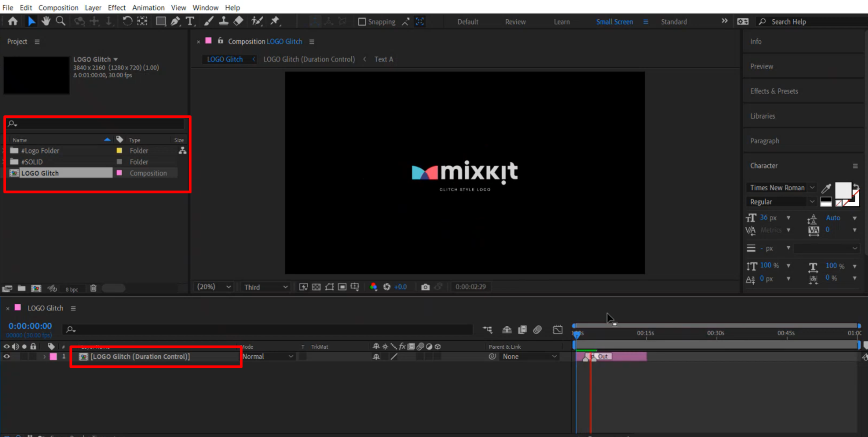Switch to the Text A composition tab
868x437 pixels.
pyautogui.click(x=383, y=59)
